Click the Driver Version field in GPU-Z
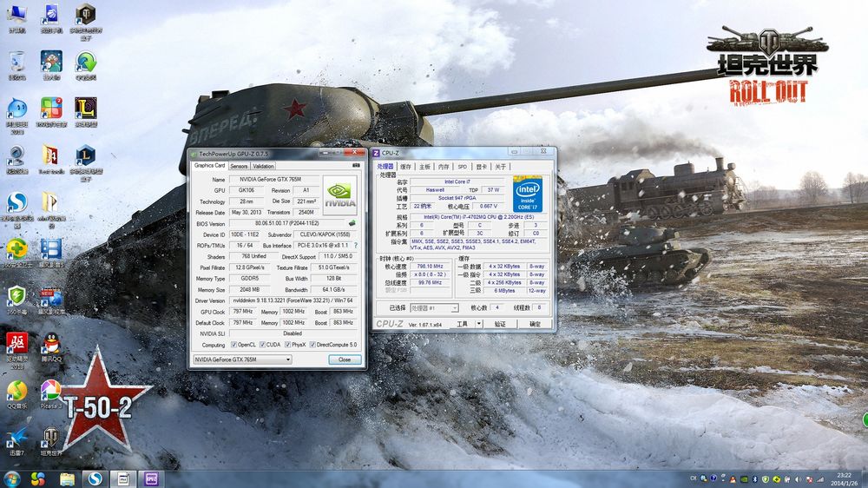 [x=293, y=300]
